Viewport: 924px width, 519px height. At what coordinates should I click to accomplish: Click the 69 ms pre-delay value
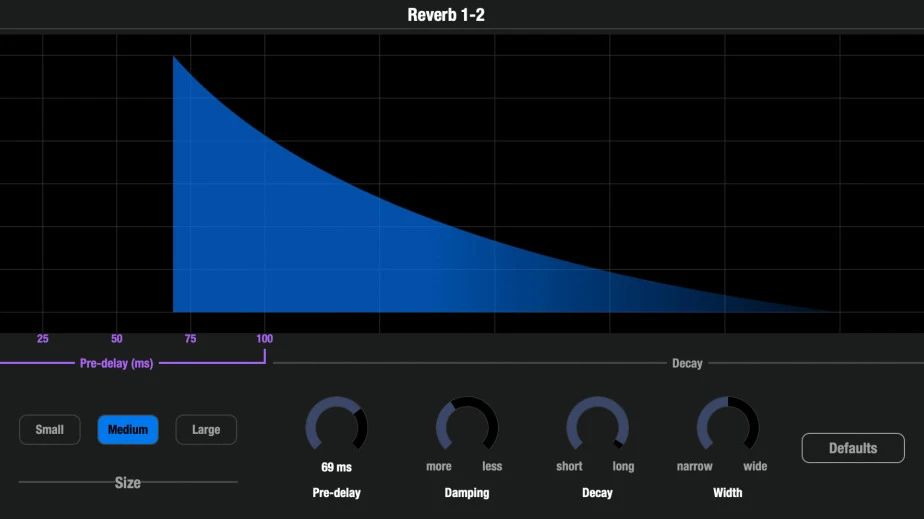tap(336, 467)
